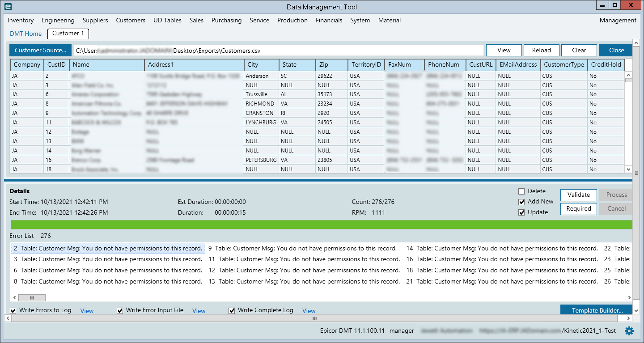Click the Anderson city cell
This screenshot has width=644, height=343.
click(261, 76)
